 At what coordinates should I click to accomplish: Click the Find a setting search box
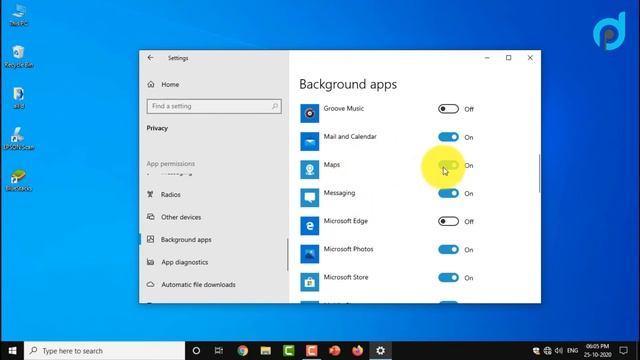214,106
